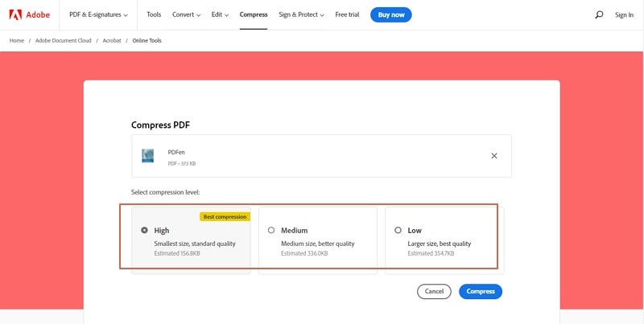
Task: Click Medium size, better quality text
Action: [x=317, y=244]
